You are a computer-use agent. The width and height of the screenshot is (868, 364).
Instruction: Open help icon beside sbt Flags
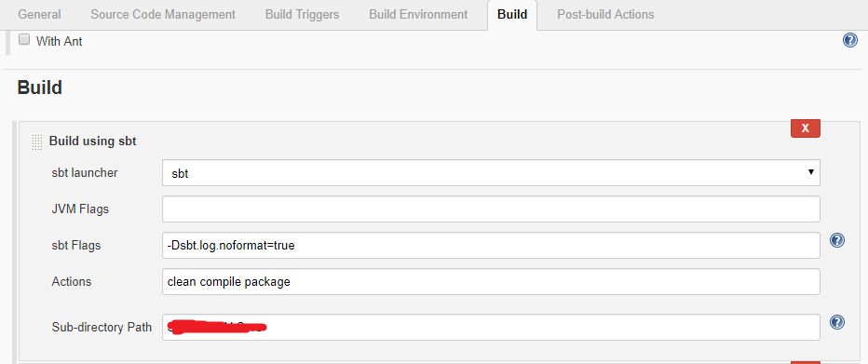[837, 240]
